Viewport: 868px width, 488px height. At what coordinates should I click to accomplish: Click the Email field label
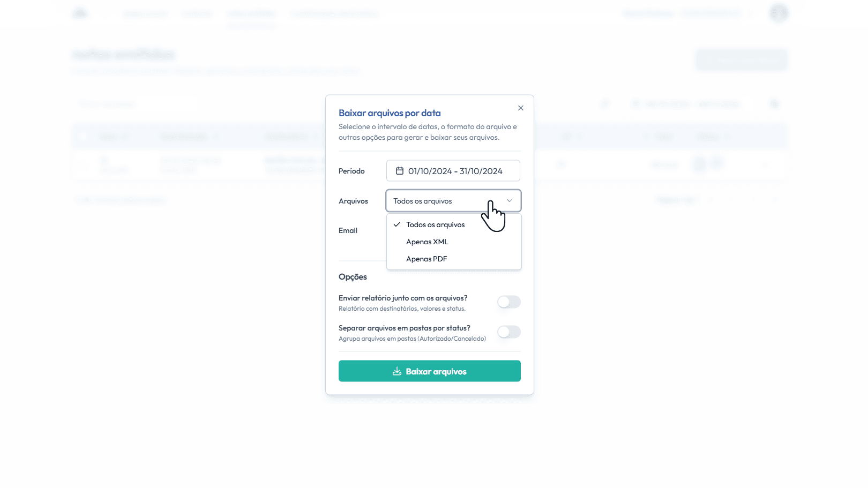(348, 231)
